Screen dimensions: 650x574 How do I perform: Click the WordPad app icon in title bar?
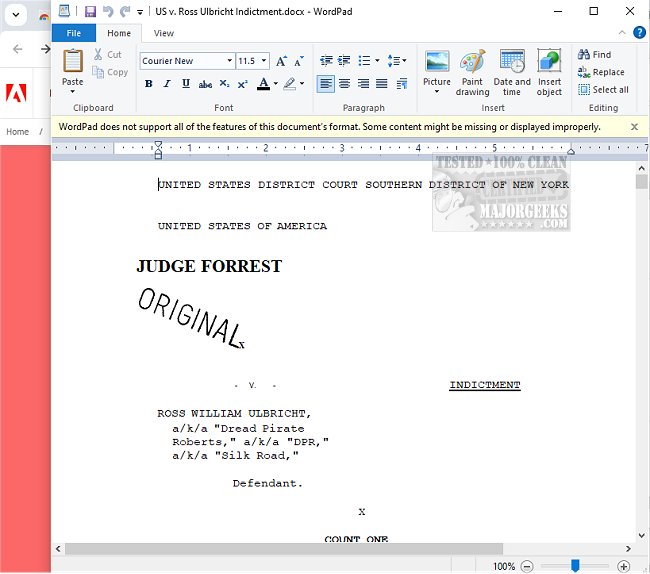tap(64, 11)
